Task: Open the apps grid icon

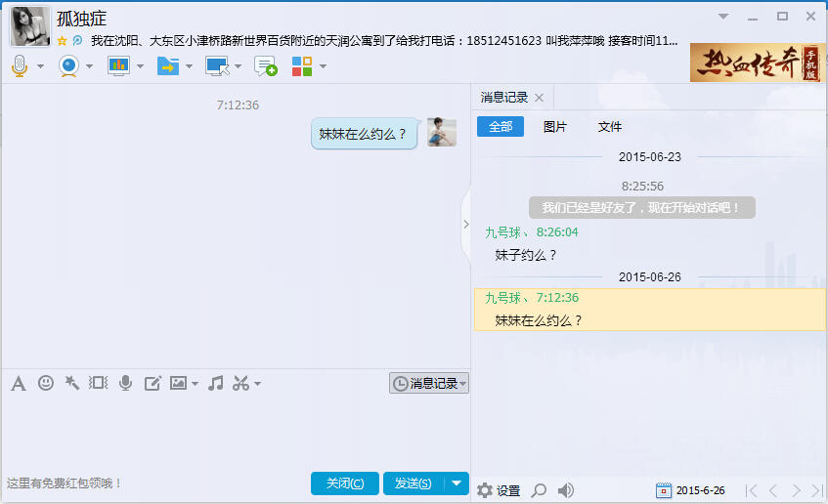Action: click(302, 66)
